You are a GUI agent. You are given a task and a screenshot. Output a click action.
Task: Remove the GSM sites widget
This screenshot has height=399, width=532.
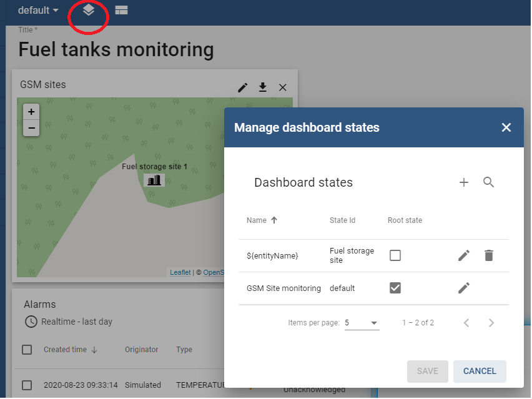point(283,87)
